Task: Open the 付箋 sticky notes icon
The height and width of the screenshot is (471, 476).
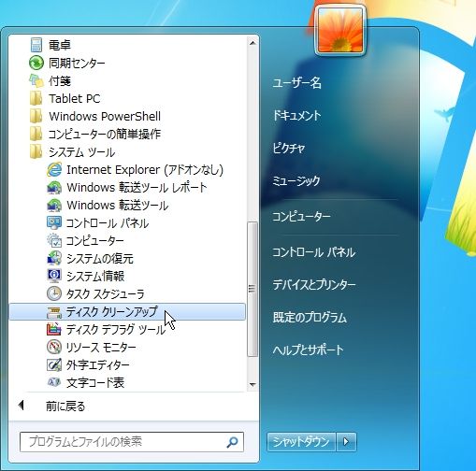Action: click(36, 80)
